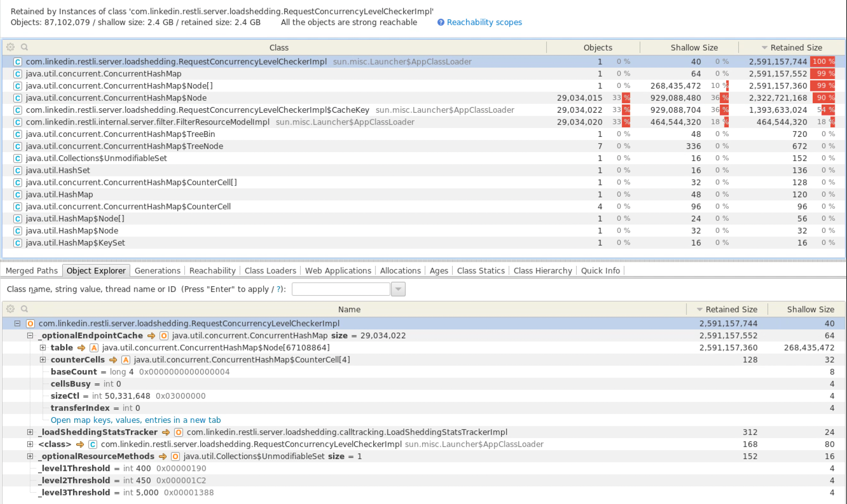Open map keys, values, entries in new tab
847x504 pixels.
point(136,420)
